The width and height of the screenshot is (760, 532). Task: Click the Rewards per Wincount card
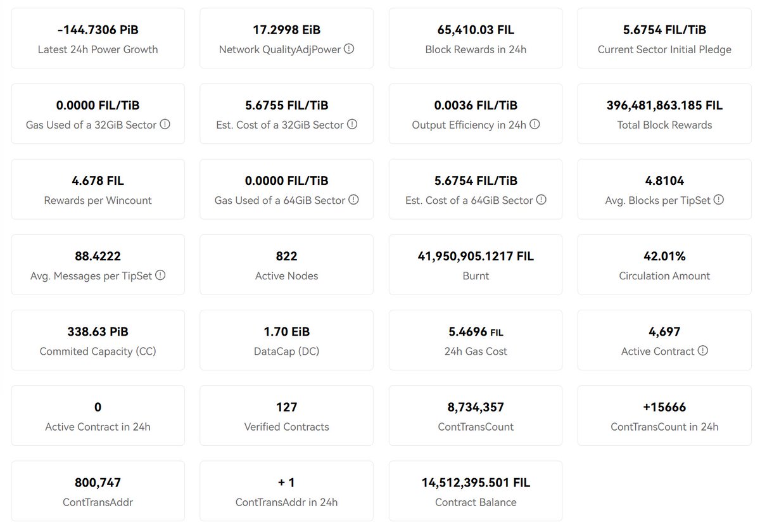(x=98, y=189)
